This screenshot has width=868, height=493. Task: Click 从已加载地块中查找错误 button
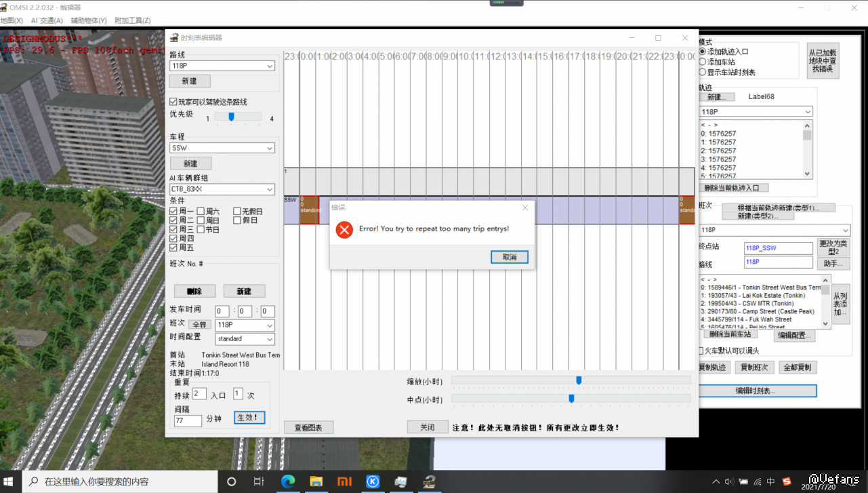pyautogui.click(x=823, y=61)
